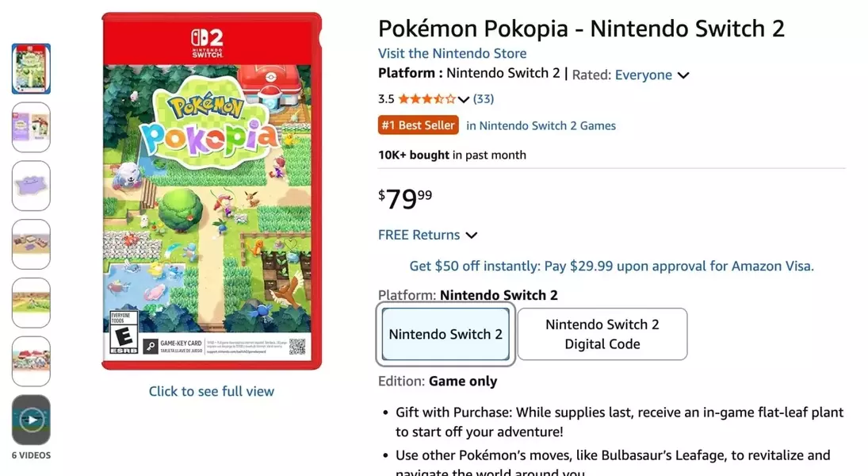Click the star rating icons
The image size is (868, 476).
click(x=426, y=99)
